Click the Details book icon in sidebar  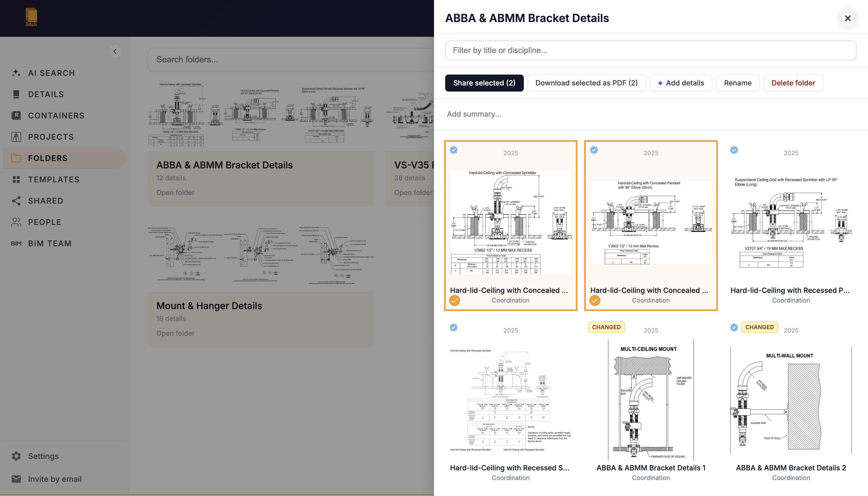point(16,94)
